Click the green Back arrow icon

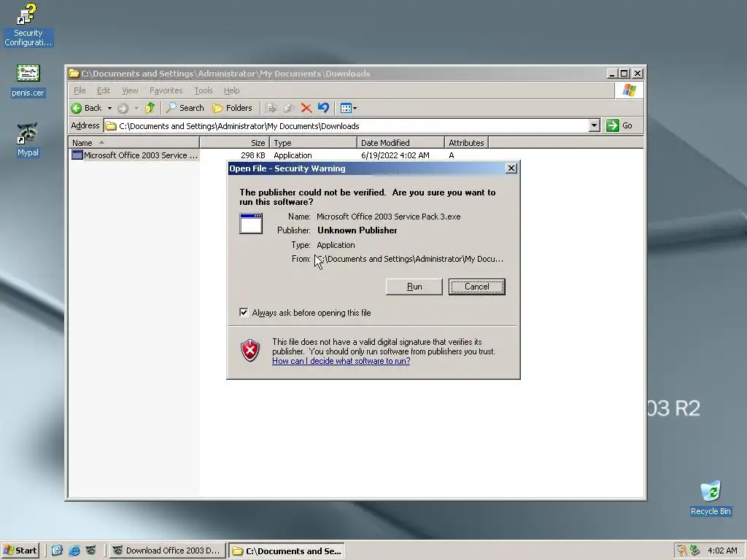coord(76,108)
